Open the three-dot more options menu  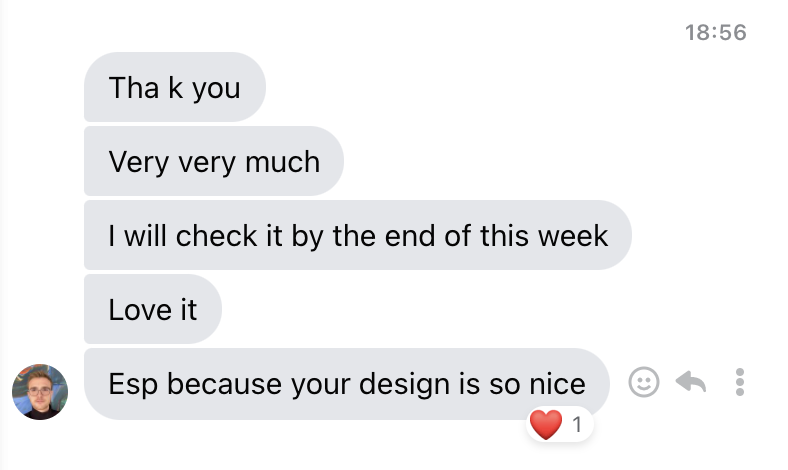[740, 382]
